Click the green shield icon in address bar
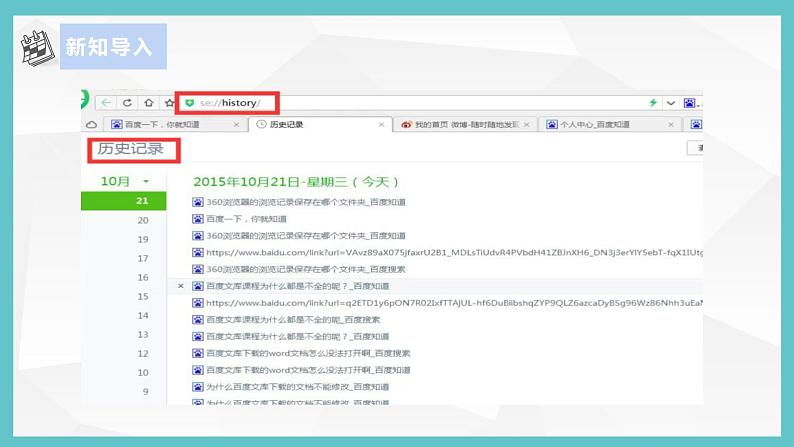Image resolution: width=794 pixels, height=447 pixels. (x=189, y=103)
